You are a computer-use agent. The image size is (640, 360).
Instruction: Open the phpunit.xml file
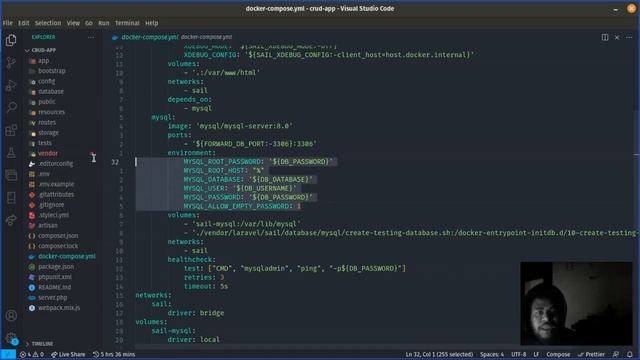[55, 277]
